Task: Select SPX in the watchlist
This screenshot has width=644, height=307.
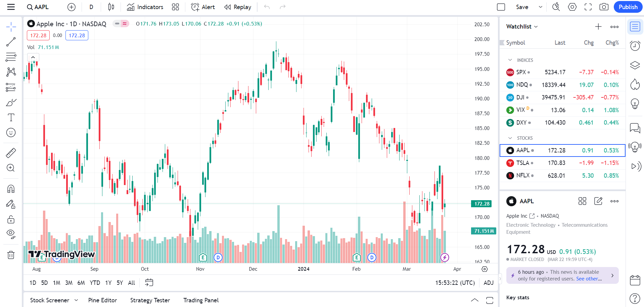Action: [562, 72]
